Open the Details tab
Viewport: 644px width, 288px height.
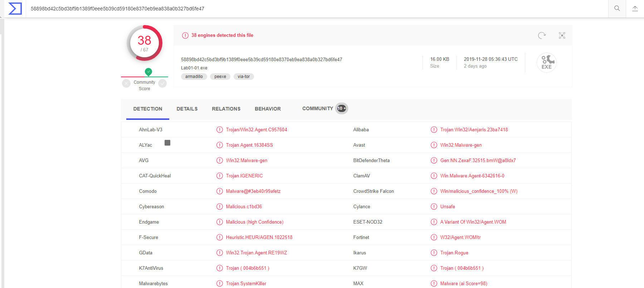[x=187, y=109]
